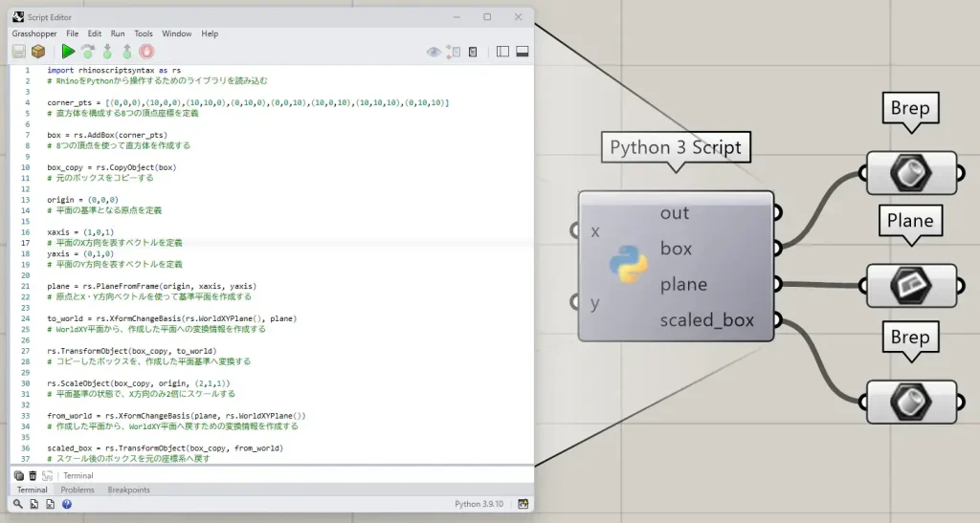980x523 pixels.
Task: Switch to the Problems tab
Action: (x=78, y=490)
